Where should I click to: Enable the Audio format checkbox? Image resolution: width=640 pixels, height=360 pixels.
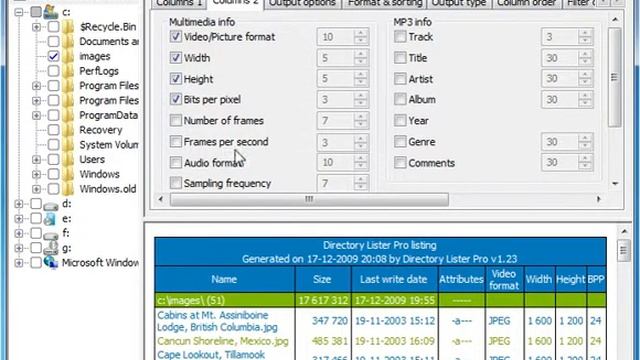[x=176, y=162]
